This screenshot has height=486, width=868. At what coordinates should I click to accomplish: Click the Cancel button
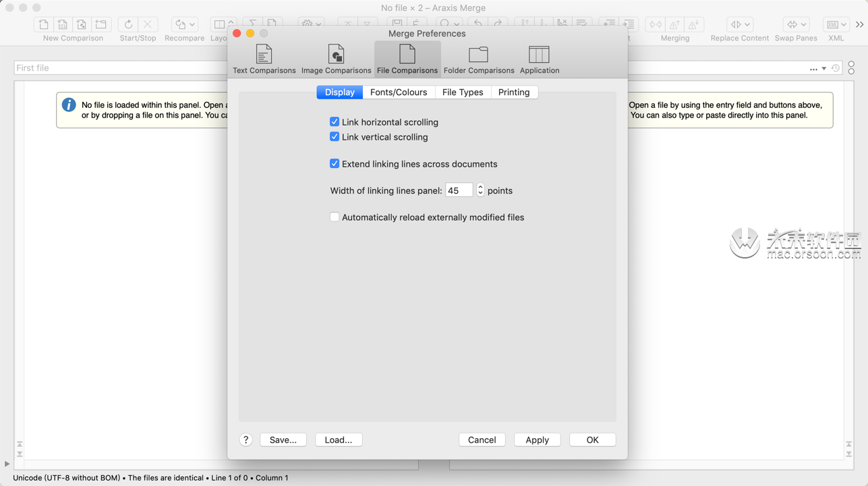coord(482,439)
